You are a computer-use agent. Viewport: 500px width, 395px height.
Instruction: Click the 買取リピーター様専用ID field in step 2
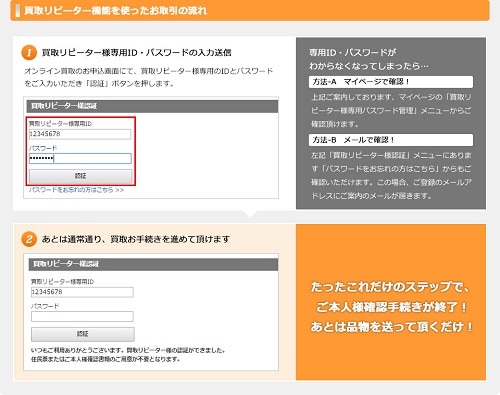tap(82, 292)
